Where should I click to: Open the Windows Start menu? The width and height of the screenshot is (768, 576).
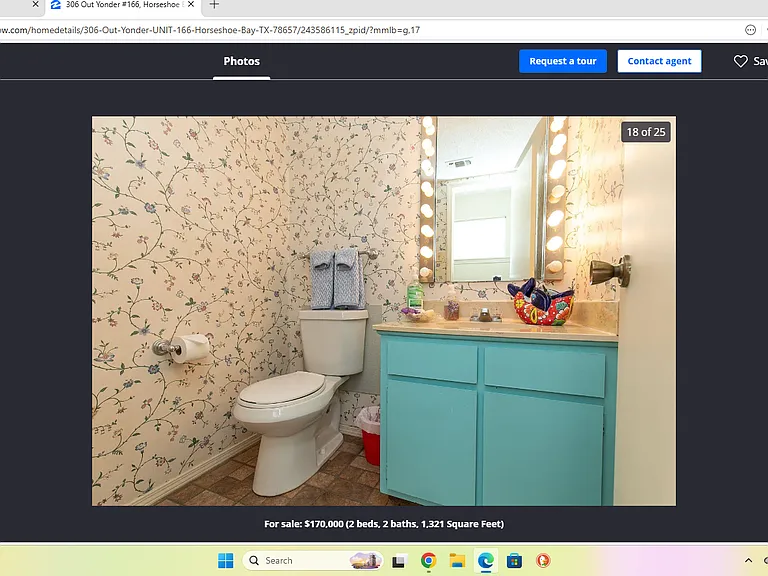[225, 560]
